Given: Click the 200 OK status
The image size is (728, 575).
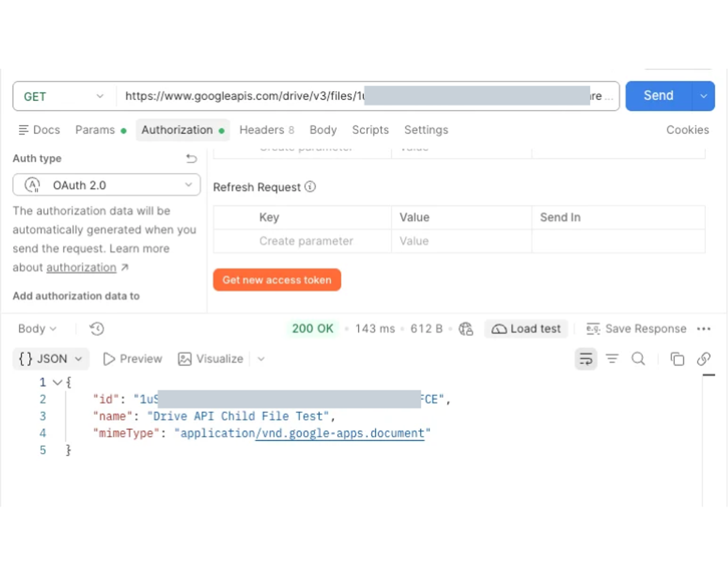Looking at the screenshot, I should [x=312, y=329].
